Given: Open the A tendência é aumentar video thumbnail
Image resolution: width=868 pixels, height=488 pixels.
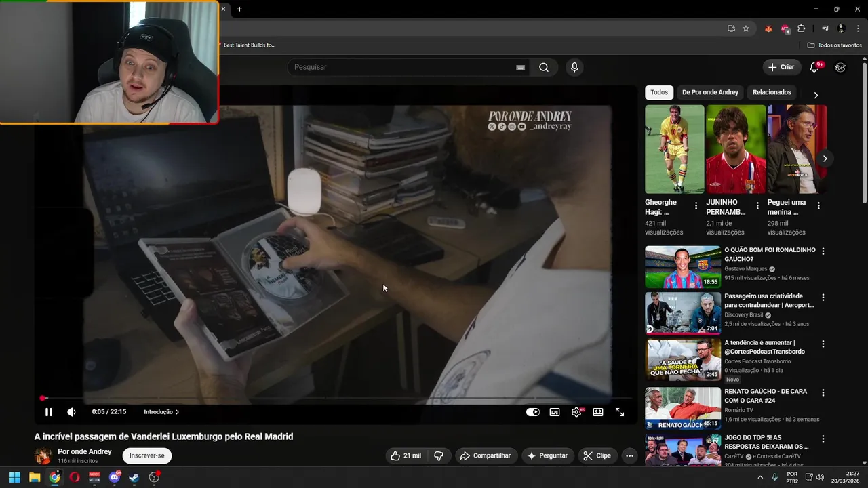Looking at the screenshot, I should click(x=683, y=360).
